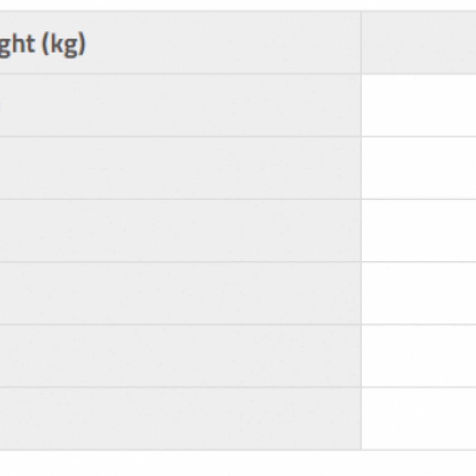This screenshot has height=476, width=476.
Task: Click the horizontal border directly beneath the "ght (kg)" header
Action: (x=180, y=74)
